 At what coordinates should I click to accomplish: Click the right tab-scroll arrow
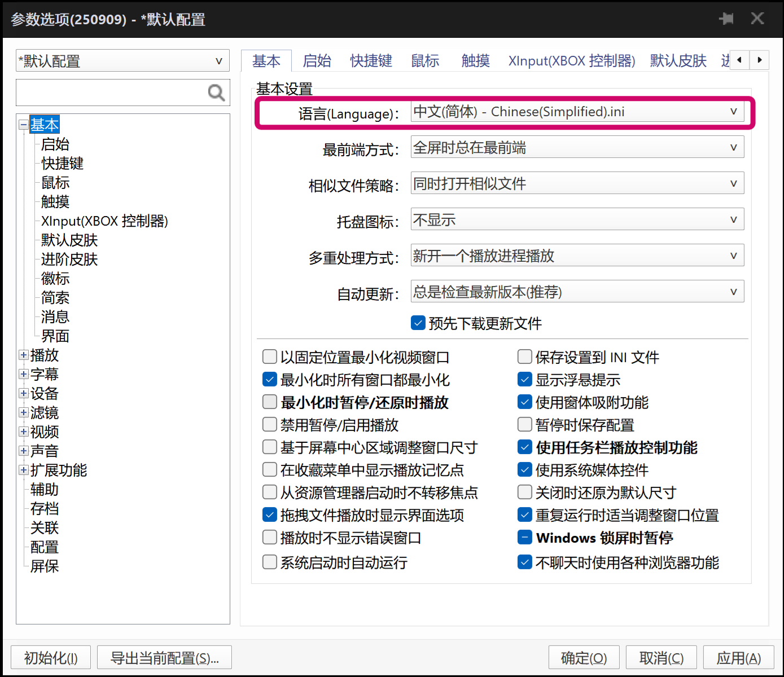click(760, 60)
